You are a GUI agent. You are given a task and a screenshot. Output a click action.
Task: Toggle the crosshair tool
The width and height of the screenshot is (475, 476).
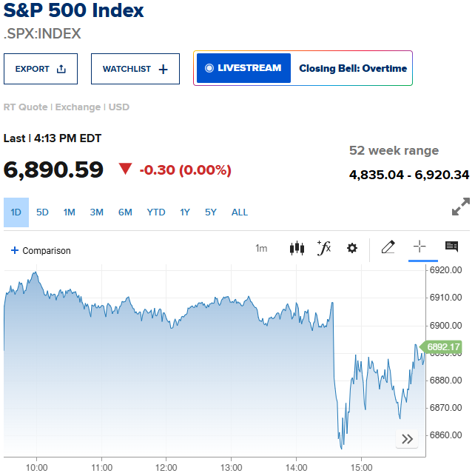420,247
